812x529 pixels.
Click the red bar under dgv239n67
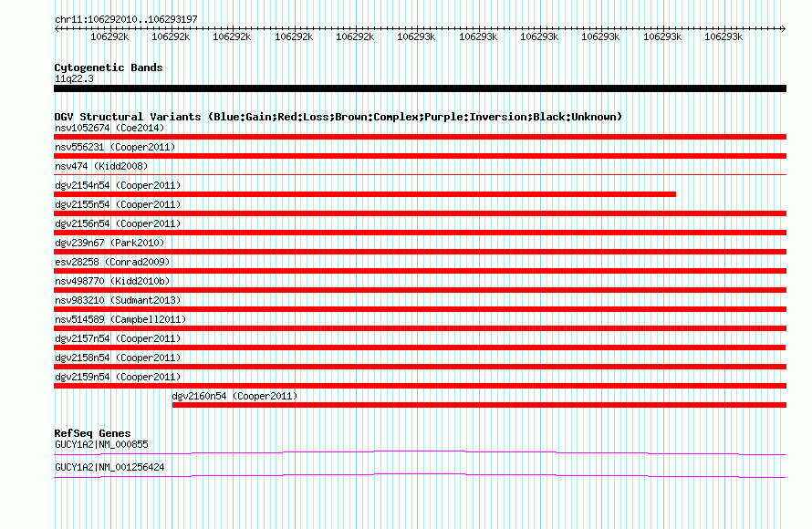pos(420,252)
